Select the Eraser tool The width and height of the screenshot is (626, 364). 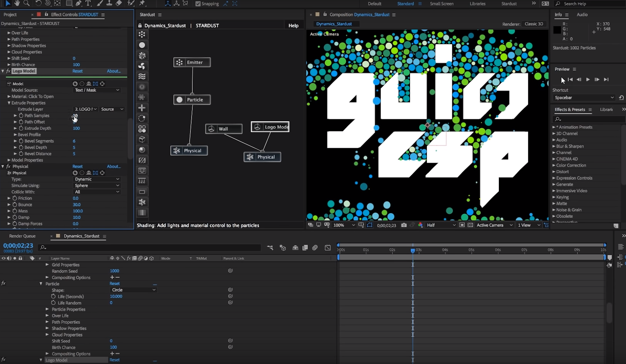[x=119, y=4]
